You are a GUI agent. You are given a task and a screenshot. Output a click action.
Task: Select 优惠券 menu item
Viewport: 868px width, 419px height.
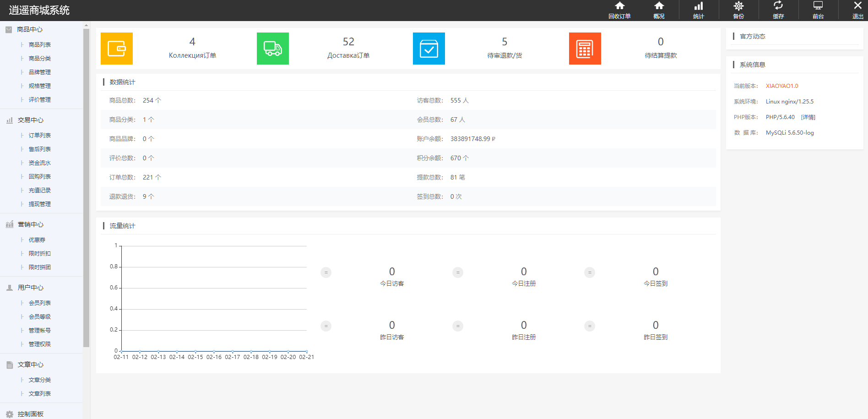[37, 240]
